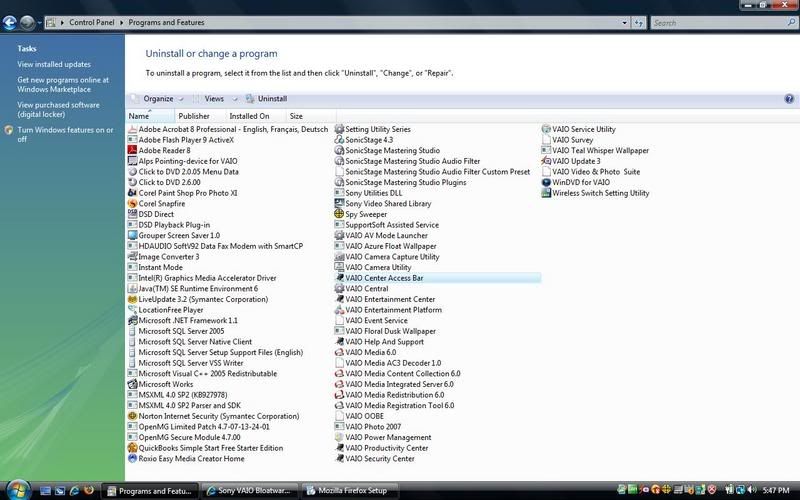Click the address bar refresh button
This screenshot has width=800, height=500.
pyautogui.click(x=638, y=22)
